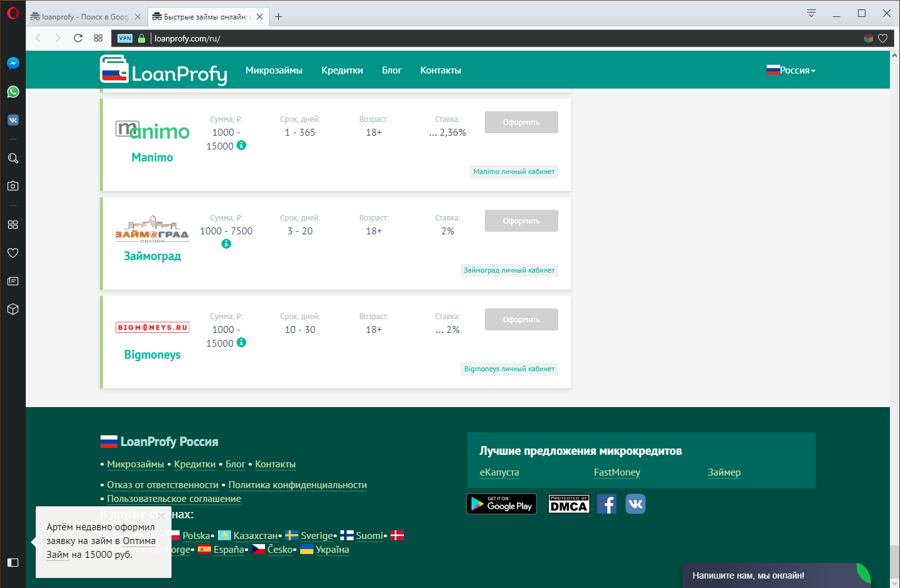Click Оформить for the Bigmoneys offer
Image resolution: width=900 pixels, height=588 pixels.
pyautogui.click(x=521, y=319)
